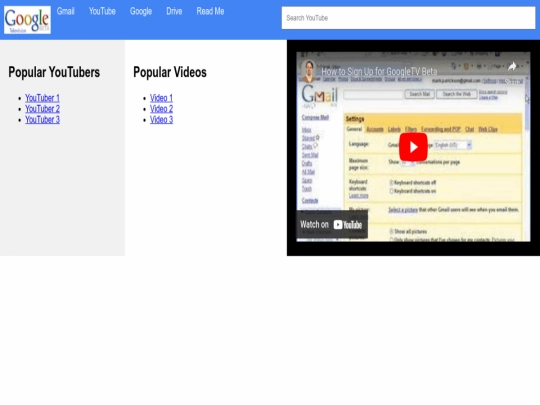Open the Drive nav link
The height and width of the screenshot is (405, 540).
(174, 11)
